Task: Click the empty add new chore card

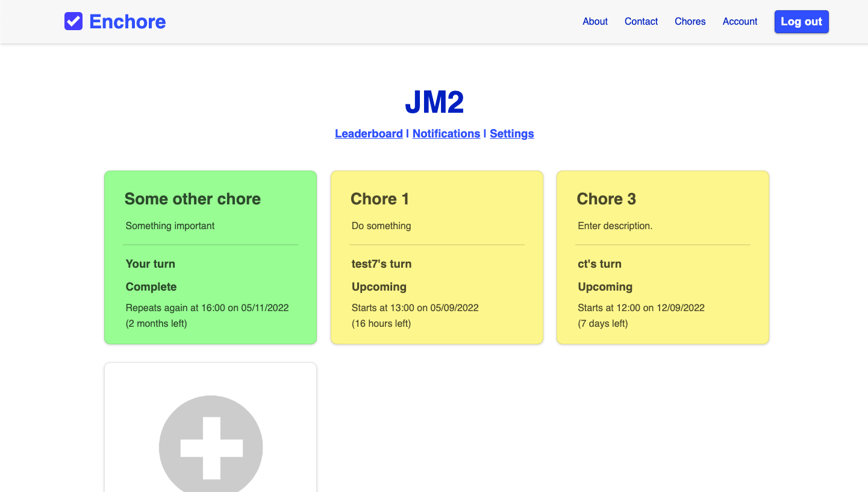Action: point(210,380)
